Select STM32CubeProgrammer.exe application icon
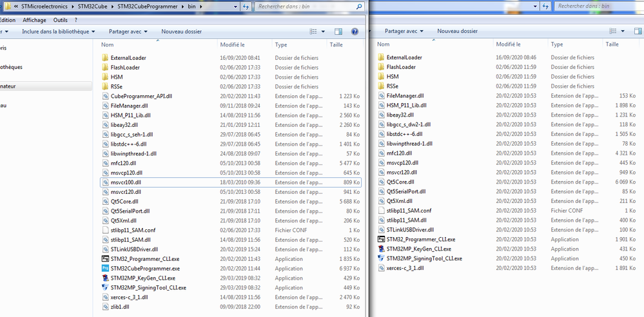The height and width of the screenshot is (317, 644). click(x=104, y=269)
